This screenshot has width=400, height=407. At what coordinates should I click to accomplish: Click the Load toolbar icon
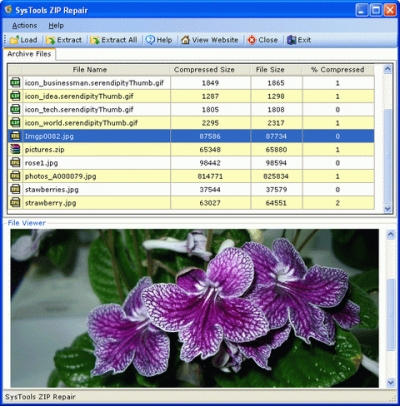click(14, 40)
